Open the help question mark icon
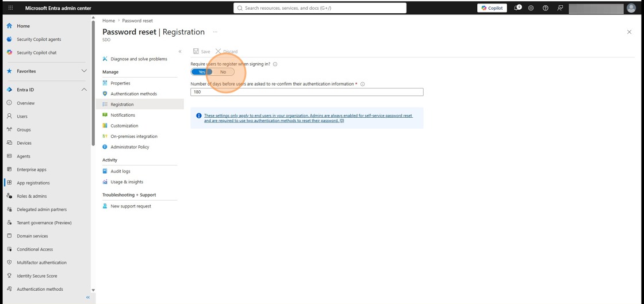Viewport: 644px width, 304px height. coord(546,8)
